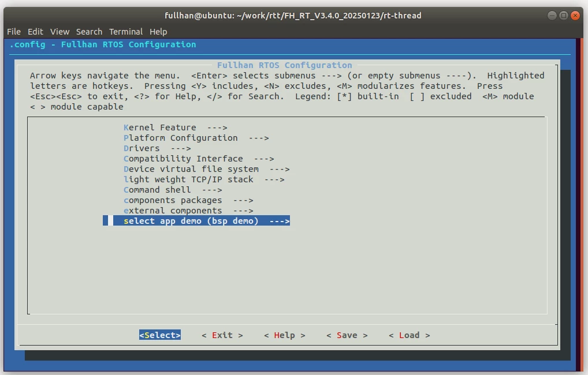Open the Help menu in menu bar

click(x=158, y=32)
